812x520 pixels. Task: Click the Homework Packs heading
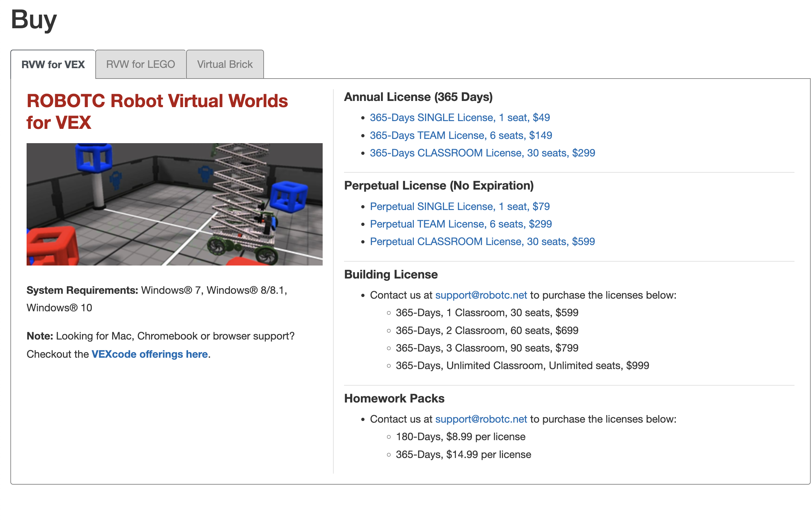pos(394,399)
